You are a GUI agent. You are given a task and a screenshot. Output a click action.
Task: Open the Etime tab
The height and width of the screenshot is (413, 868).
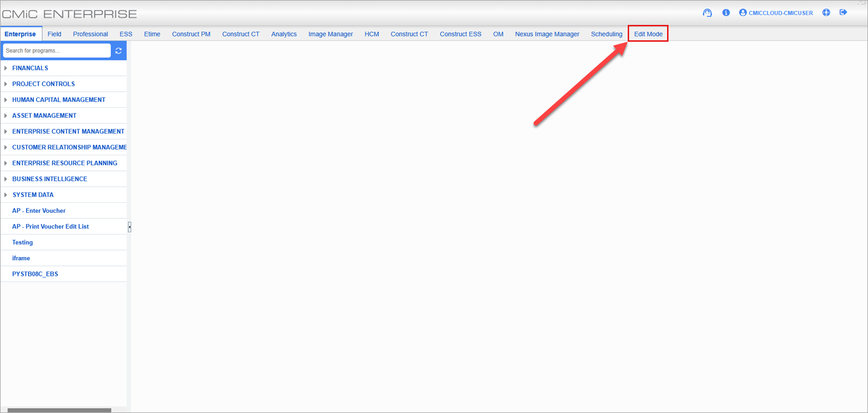click(152, 34)
